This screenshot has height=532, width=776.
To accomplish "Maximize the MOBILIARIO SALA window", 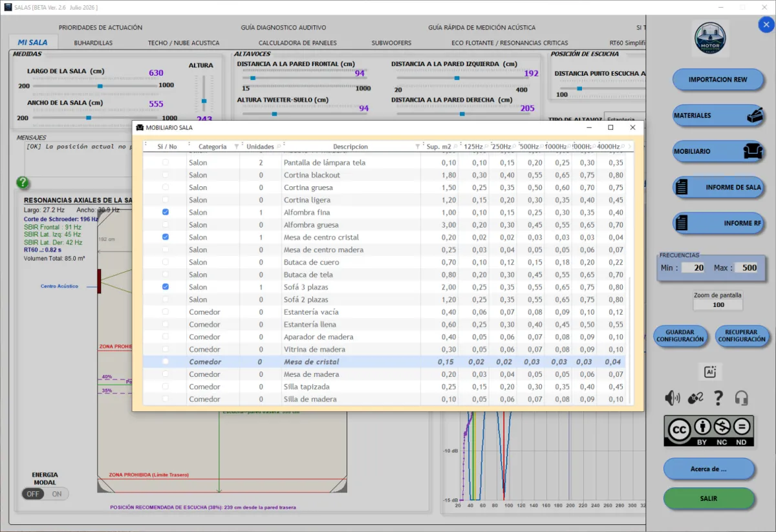I will coord(610,128).
